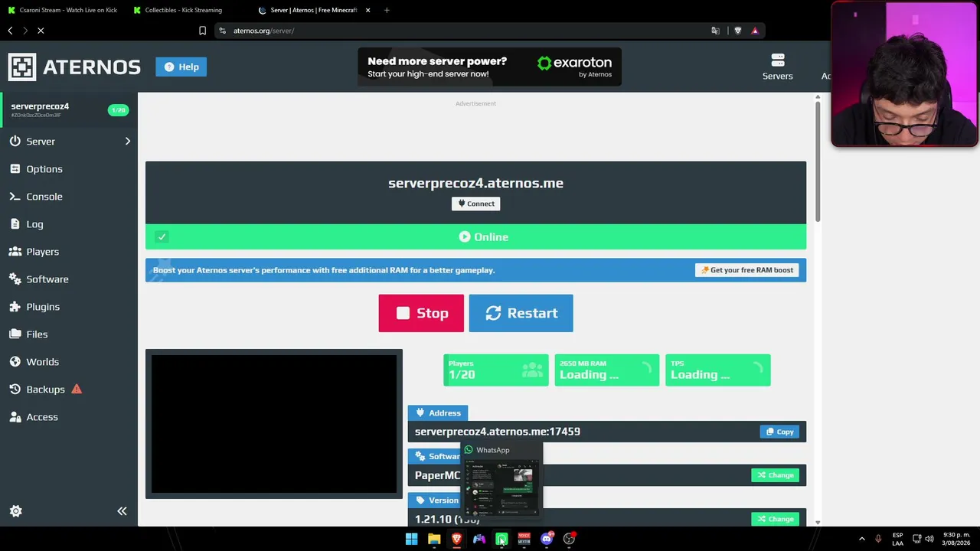
Task: Switch to Csaroni Stream Kick tab
Action: [64, 10]
